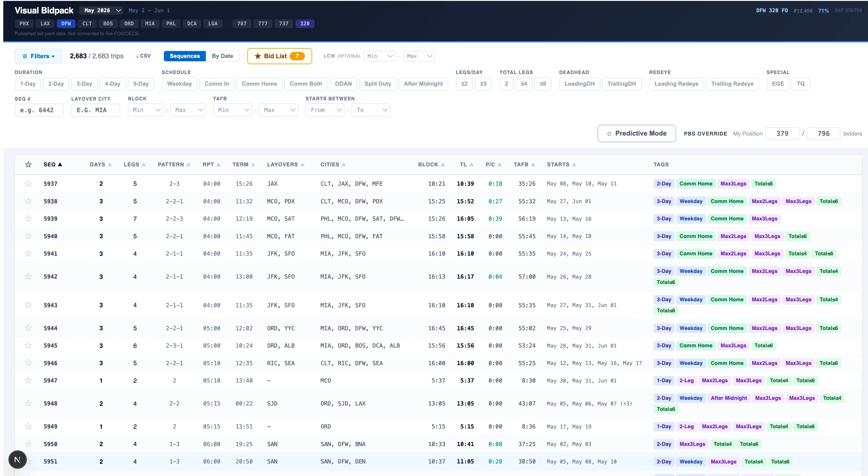Open the Bid List
The image size is (868, 476).
click(279, 56)
